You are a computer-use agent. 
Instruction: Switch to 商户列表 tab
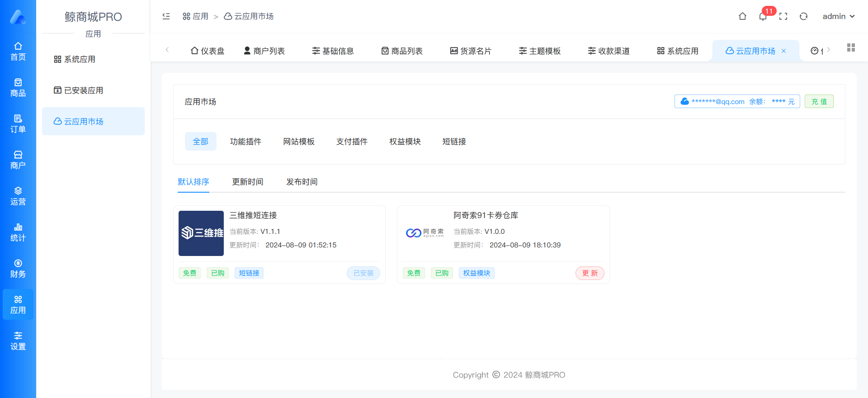264,51
